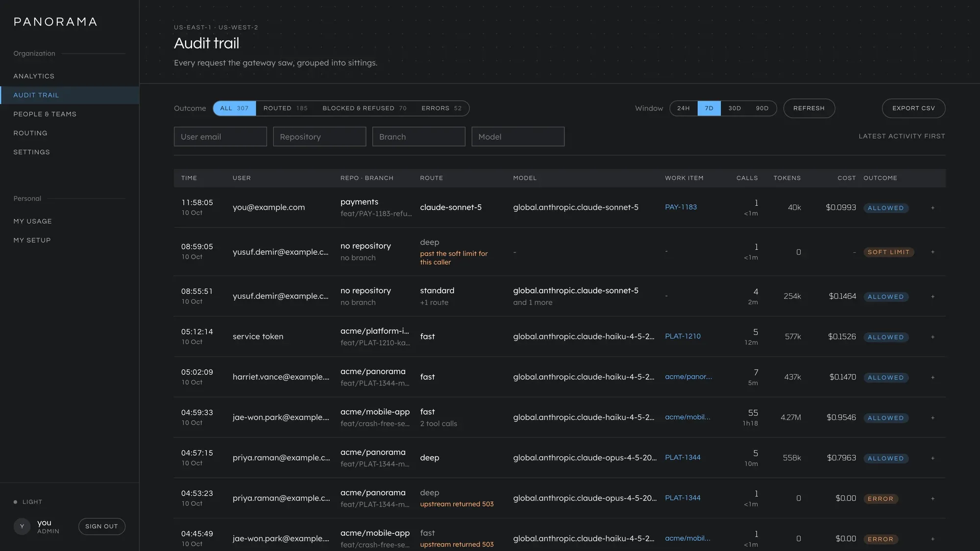Expand the 08:59:05 soft limit row details

[x=932, y=252]
